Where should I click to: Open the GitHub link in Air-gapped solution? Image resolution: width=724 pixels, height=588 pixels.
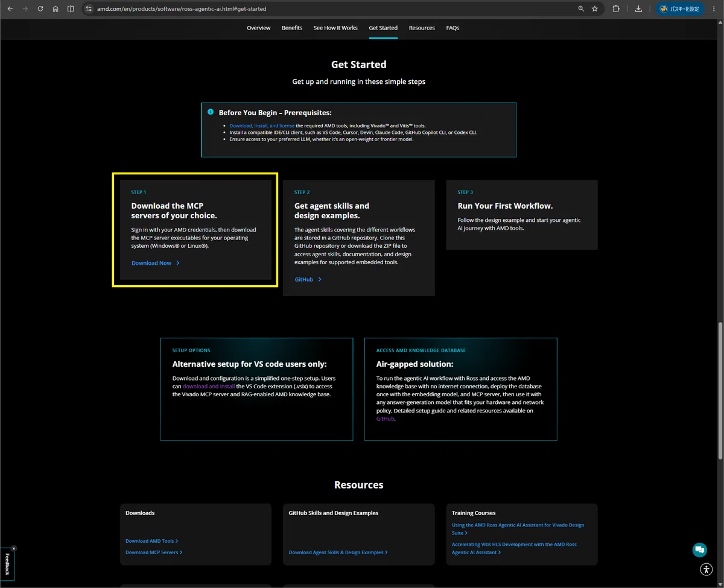coord(385,419)
